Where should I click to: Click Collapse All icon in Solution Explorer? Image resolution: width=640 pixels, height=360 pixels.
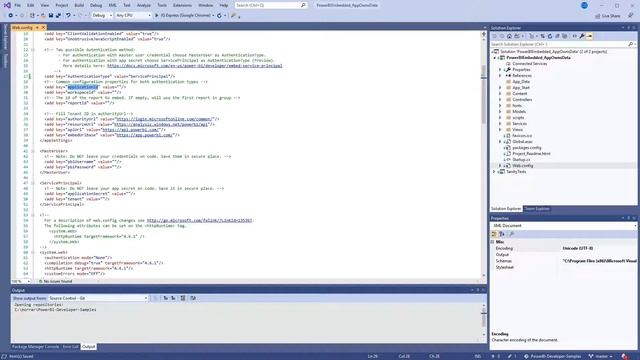click(x=557, y=36)
